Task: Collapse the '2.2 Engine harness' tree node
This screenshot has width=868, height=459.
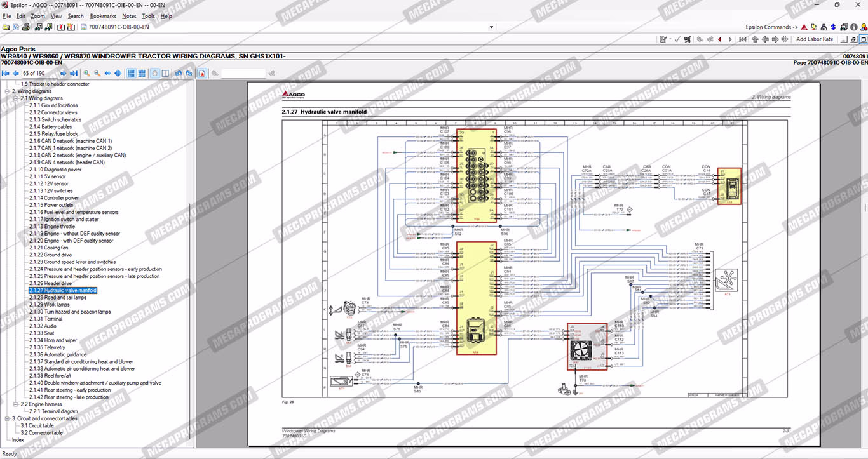Action: point(15,404)
